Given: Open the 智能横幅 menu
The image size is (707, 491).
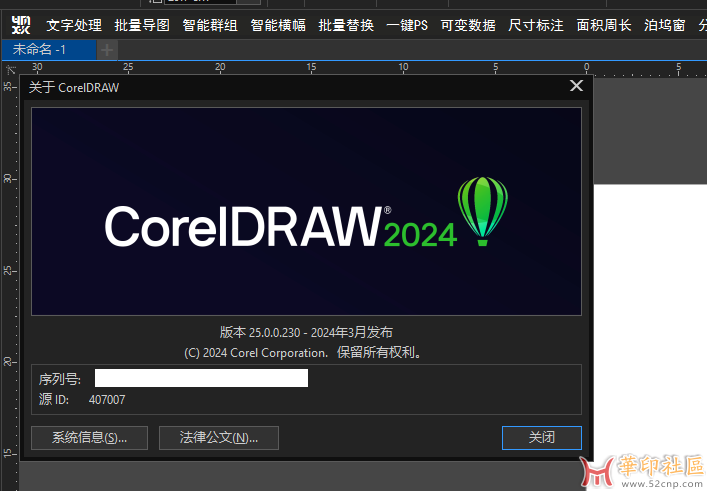Looking at the screenshot, I should pos(278,25).
